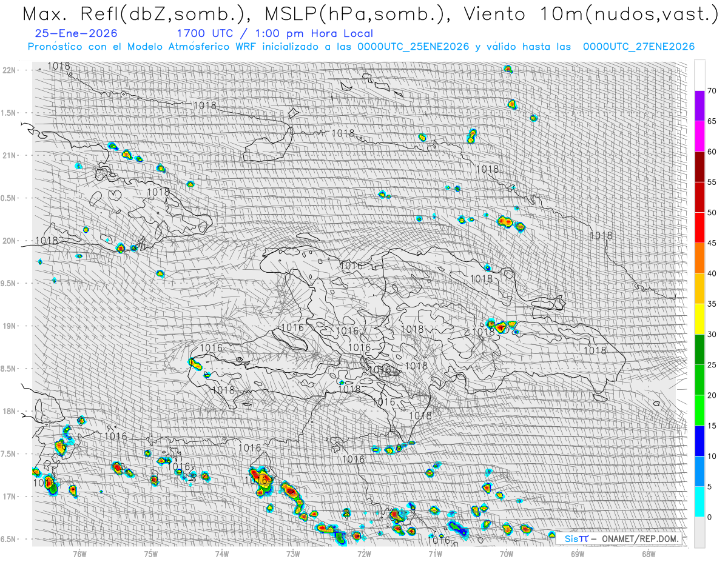Image resolution: width=728 pixels, height=562 pixels.
Task: Select the yellow 30–35 dBZ legend band
Action: click(699, 319)
